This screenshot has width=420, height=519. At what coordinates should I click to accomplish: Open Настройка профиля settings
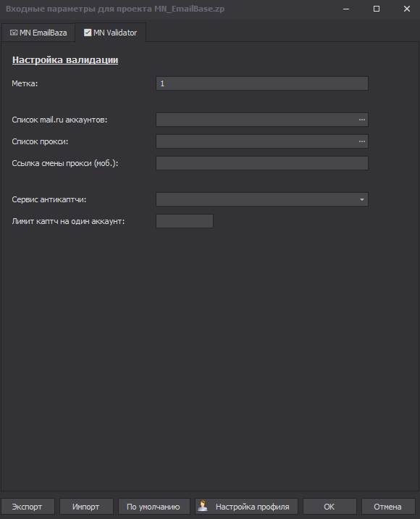[246, 507]
